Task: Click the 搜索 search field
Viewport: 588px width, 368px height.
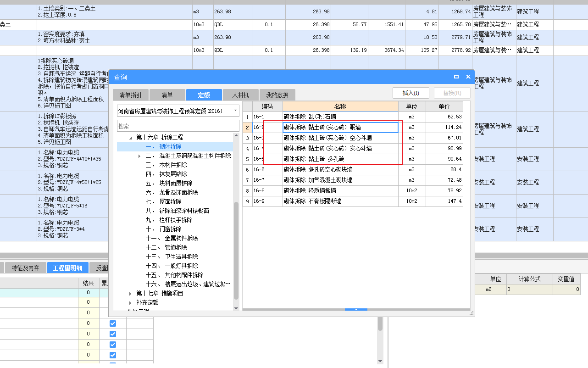Action: (x=178, y=126)
